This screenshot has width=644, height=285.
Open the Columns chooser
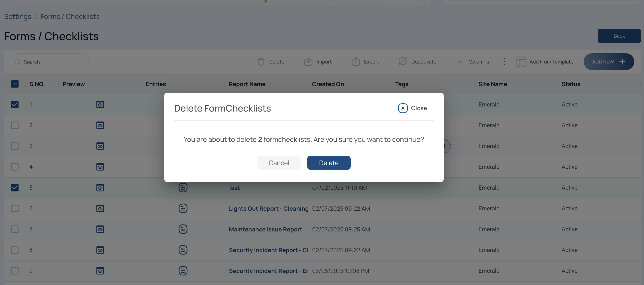[473, 61]
